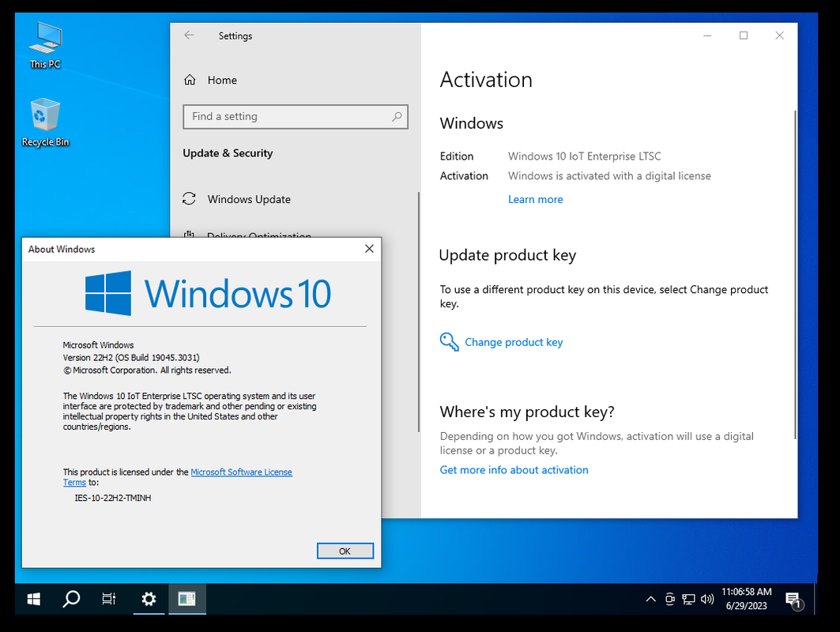840x632 pixels.
Task: Click the Meet Now tray icon
Action: coord(669,599)
